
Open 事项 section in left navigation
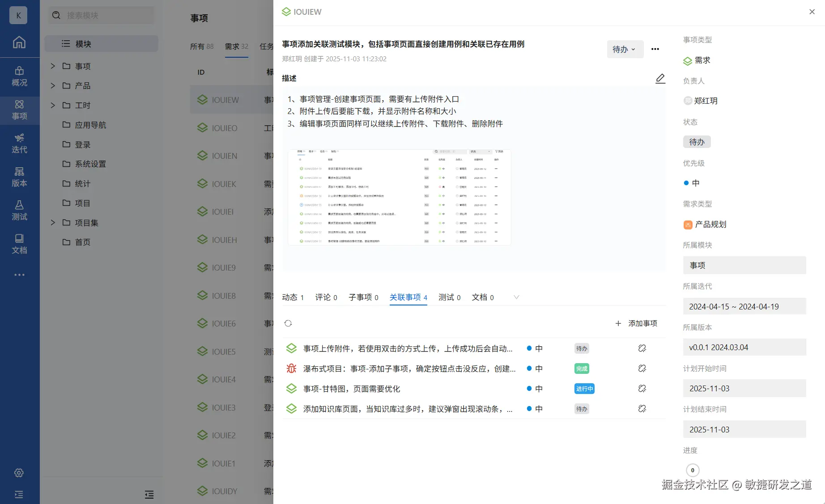[x=19, y=110]
